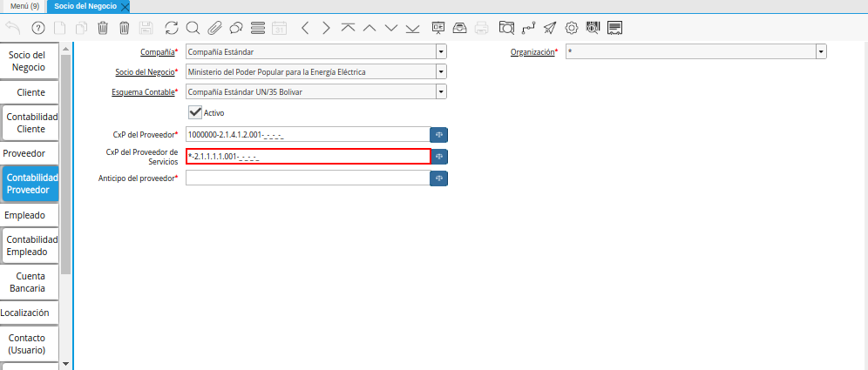Viewport: 868px width, 370px height.
Task: Open the Chat bubbles icon
Action: [x=236, y=28]
